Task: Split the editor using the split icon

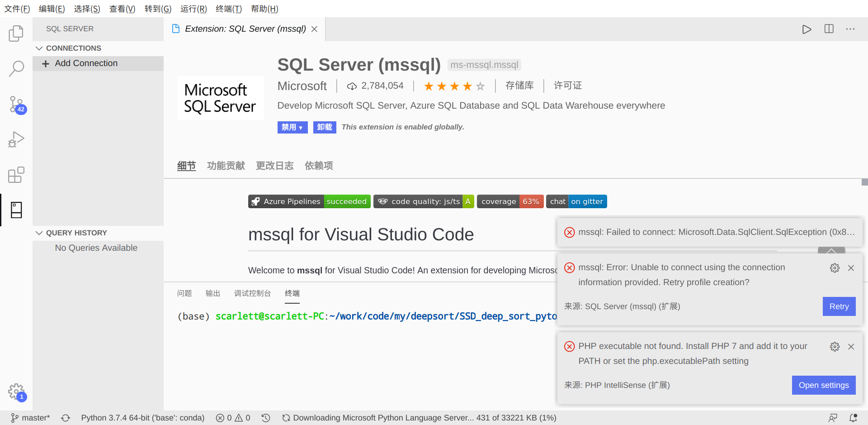Action: coord(829,29)
